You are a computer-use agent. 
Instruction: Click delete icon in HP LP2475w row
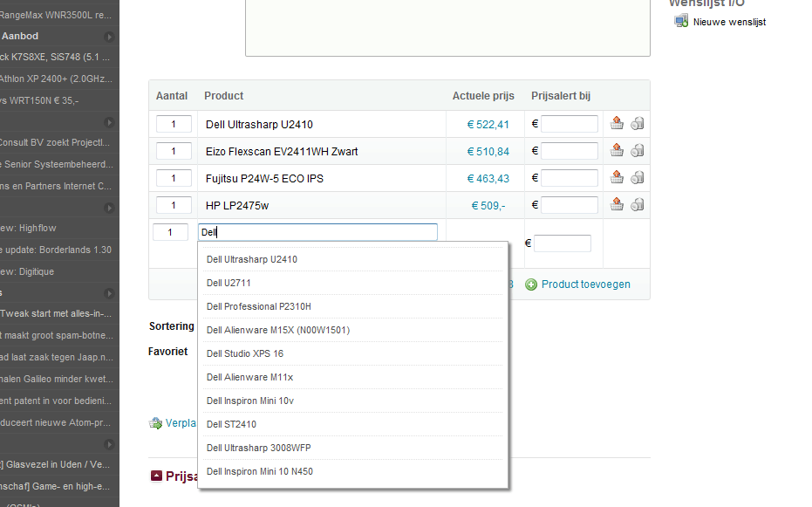pyautogui.click(x=638, y=204)
